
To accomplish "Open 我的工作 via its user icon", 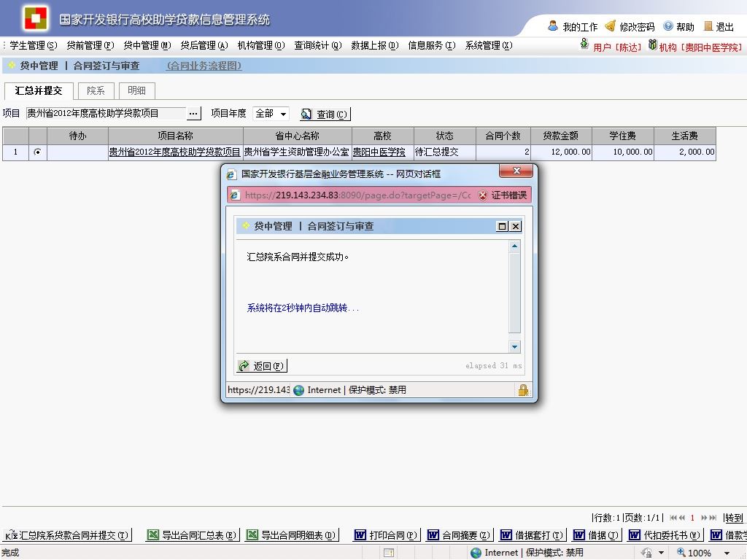I will pyautogui.click(x=553, y=26).
